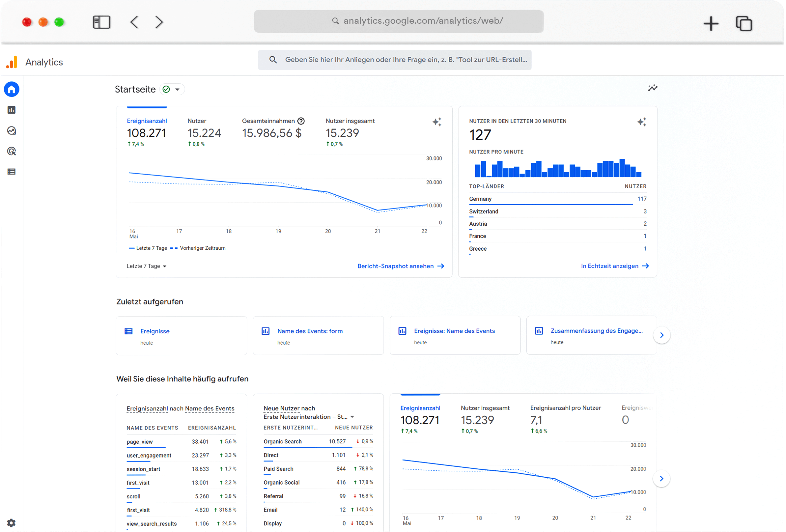Toggle the browser sidebar panel icon
The height and width of the screenshot is (532, 786).
pos(101,22)
